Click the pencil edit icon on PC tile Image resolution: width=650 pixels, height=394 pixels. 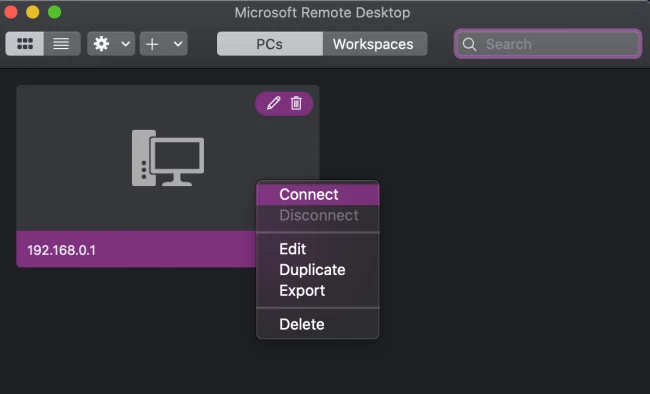click(x=274, y=103)
